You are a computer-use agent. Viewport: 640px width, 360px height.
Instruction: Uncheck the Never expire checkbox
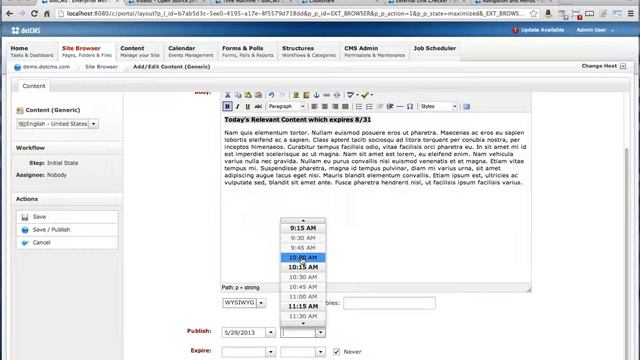tap(336, 351)
